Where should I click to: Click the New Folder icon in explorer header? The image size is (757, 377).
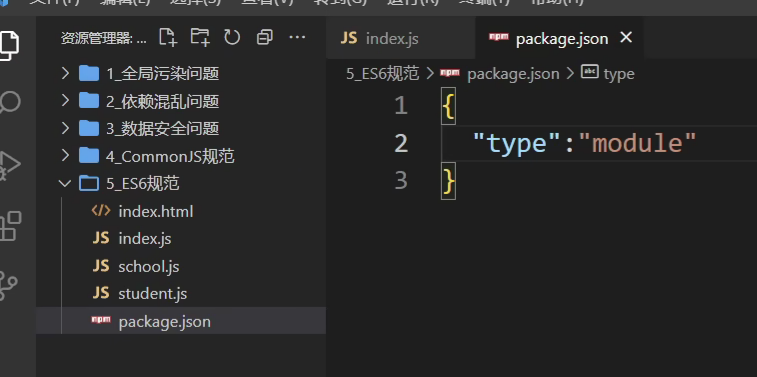click(x=200, y=37)
